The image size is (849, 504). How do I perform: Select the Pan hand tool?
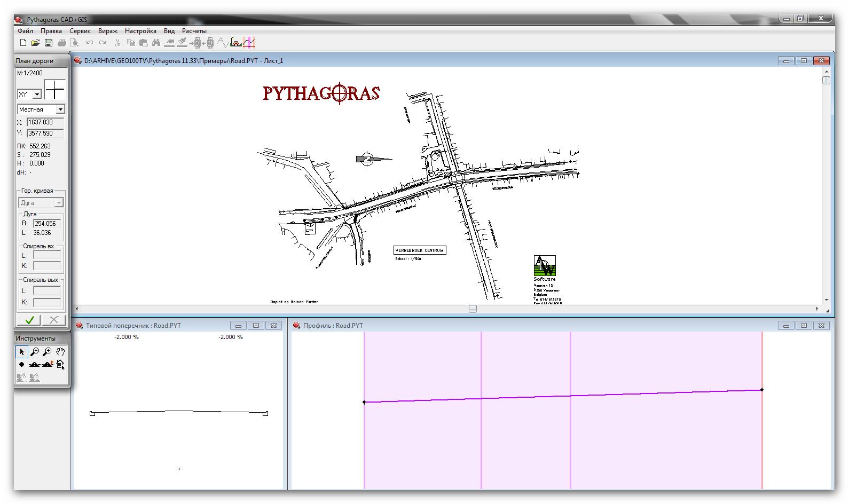pyautogui.click(x=60, y=352)
